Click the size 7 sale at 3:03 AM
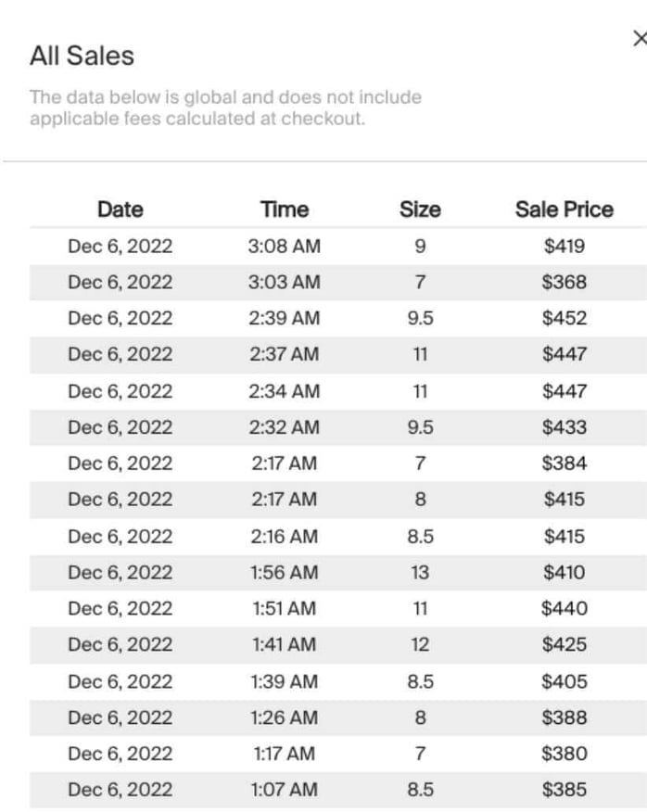 pyautogui.click(x=324, y=282)
